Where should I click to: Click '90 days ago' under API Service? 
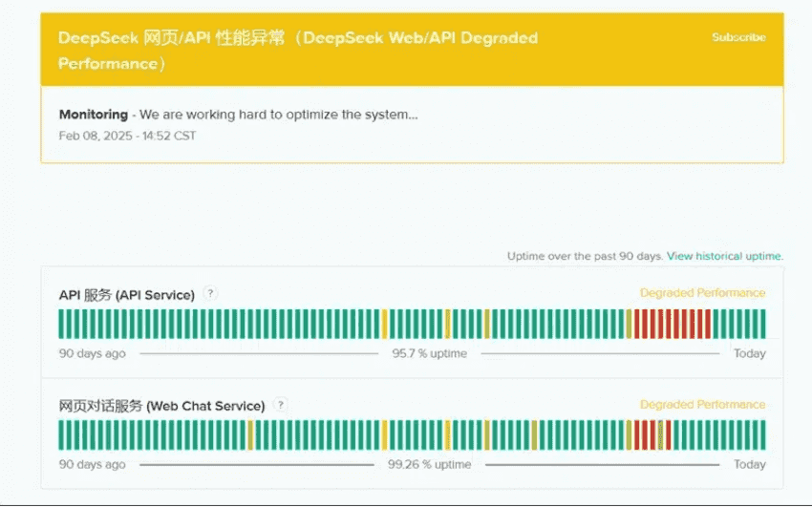(x=92, y=353)
